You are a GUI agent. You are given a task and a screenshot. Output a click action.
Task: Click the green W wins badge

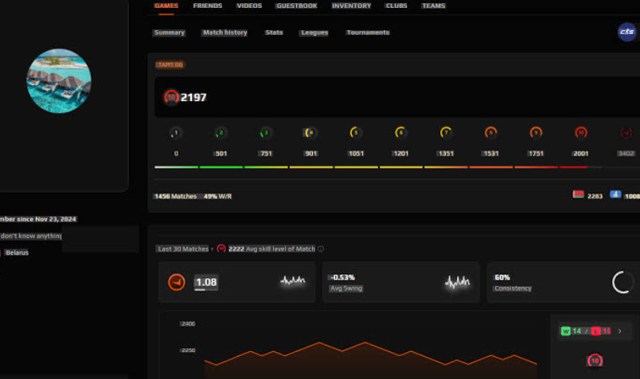point(566,331)
